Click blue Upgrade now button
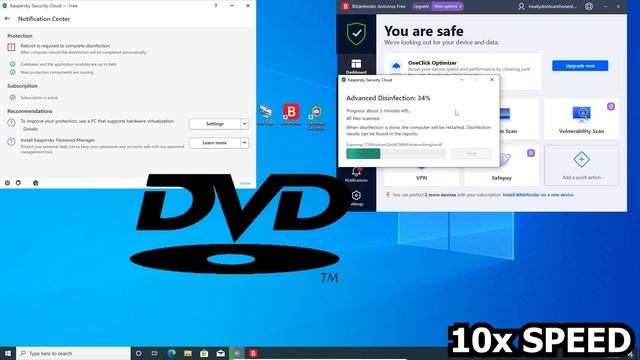The image size is (640, 360). tap(580, 66)
